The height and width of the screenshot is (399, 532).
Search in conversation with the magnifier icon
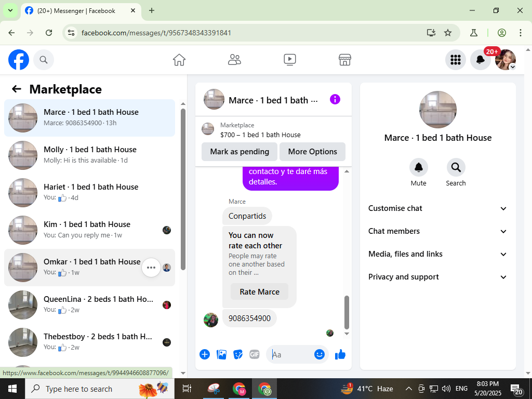point(456,167)
